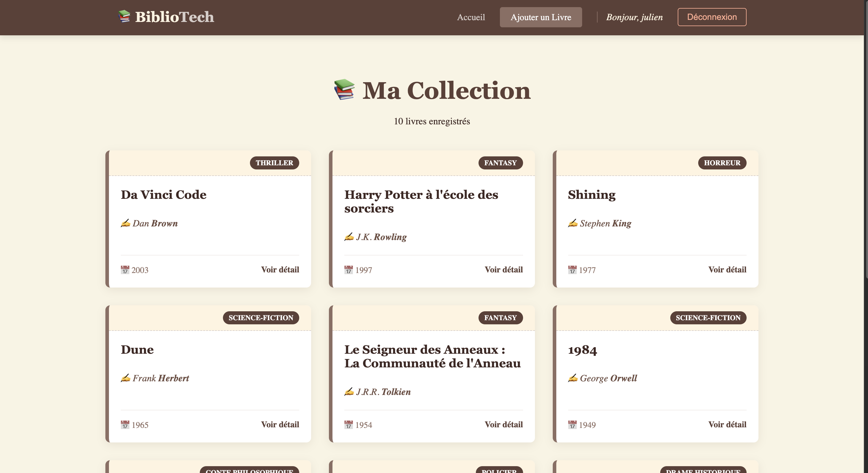Click the BiblioTech books logo icon
The height and width of the screenshot is (473, 868).
[124, 17]
